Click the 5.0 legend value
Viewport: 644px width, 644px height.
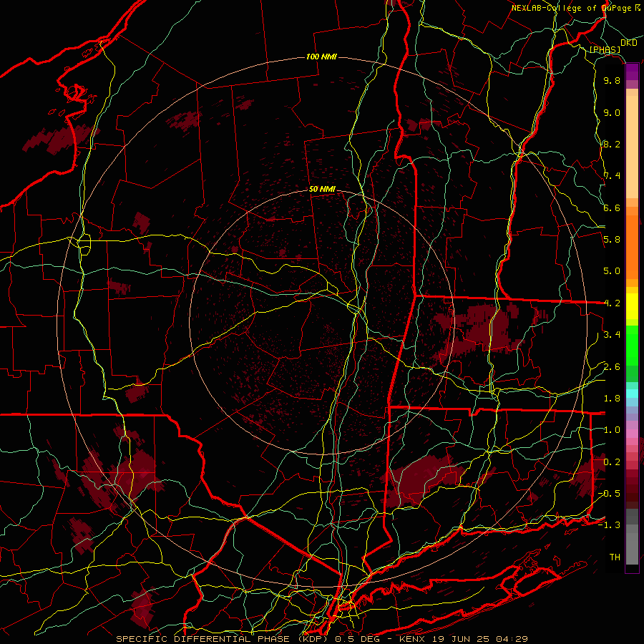coord(612,271)
